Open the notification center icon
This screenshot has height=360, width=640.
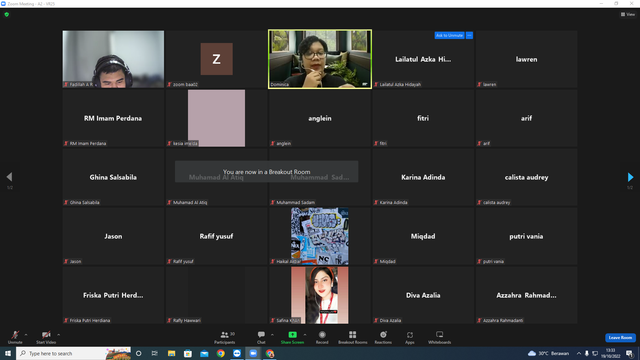[629, 353]
